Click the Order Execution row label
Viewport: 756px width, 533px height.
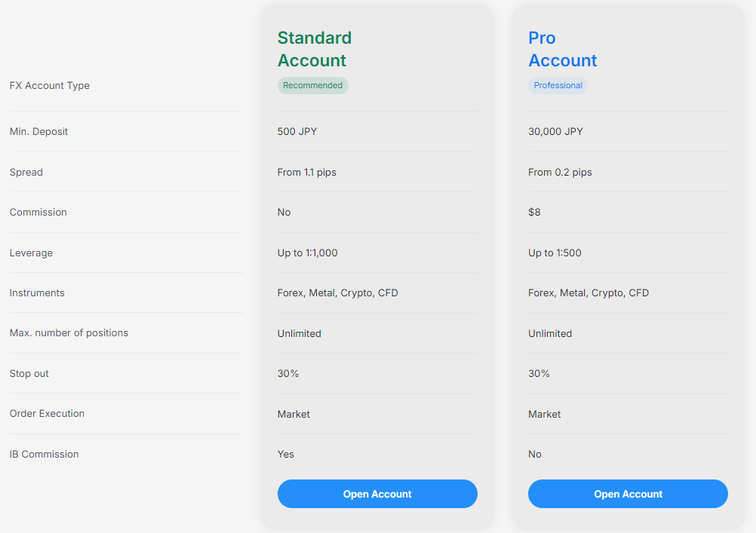47,413
